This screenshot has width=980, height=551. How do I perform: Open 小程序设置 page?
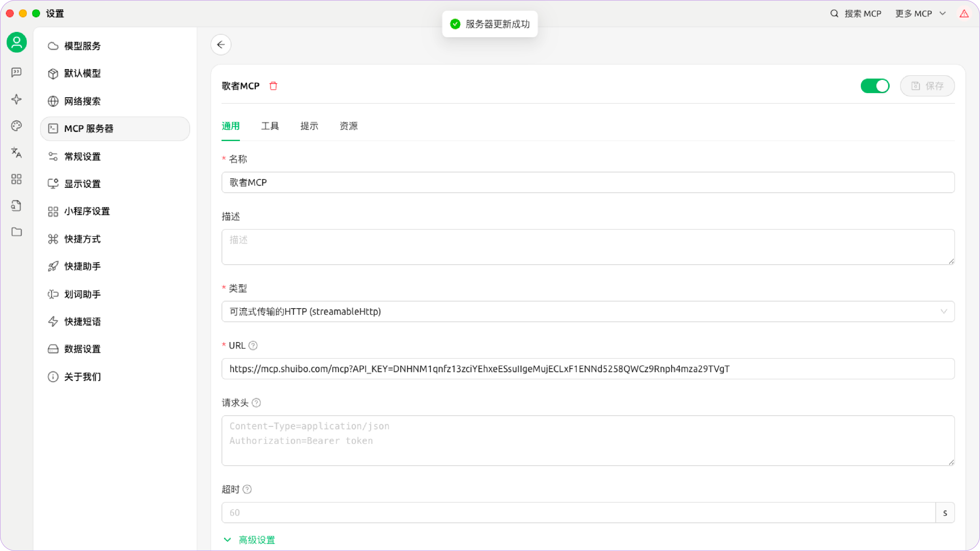(115, 211)
